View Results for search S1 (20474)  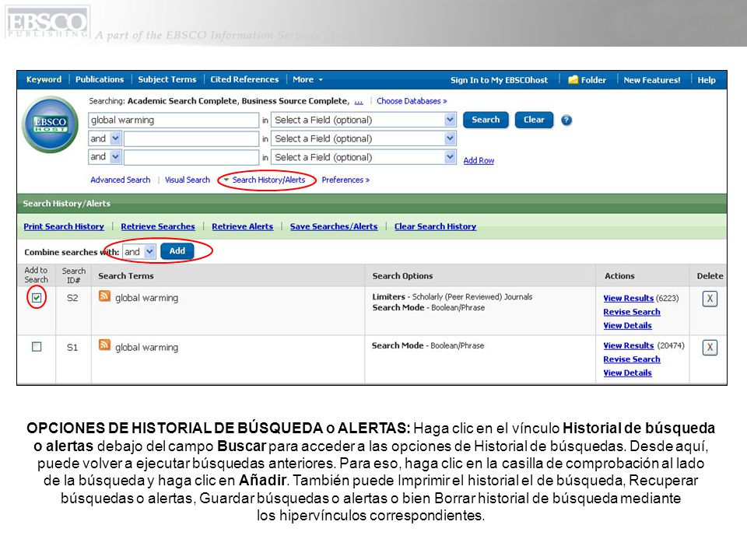tap(629, 345)
